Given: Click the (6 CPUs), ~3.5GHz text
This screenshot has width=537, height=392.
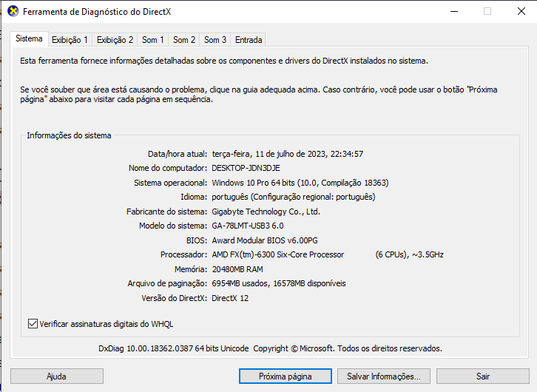Looking at the screenshot, I should (x=409, y=254).
